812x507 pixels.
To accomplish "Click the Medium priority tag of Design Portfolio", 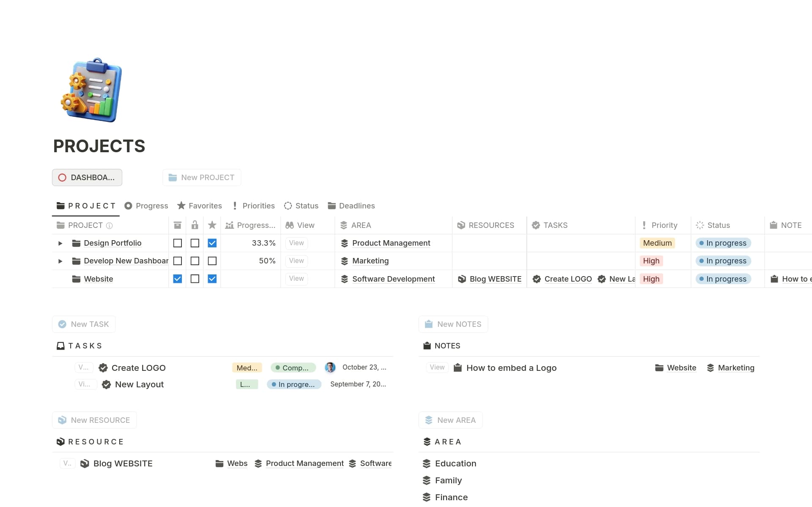I will (x=657, y=243).
